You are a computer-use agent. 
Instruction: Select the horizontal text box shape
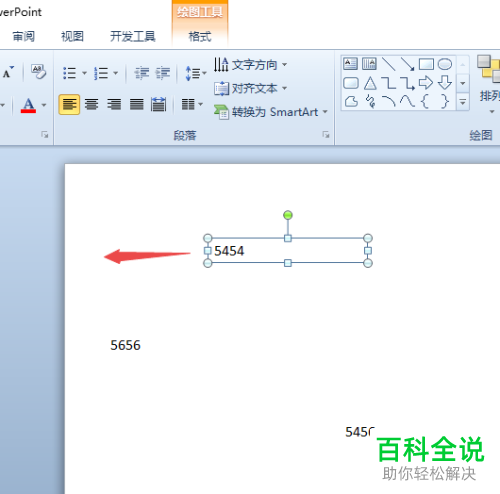click(x=350, y=64)
